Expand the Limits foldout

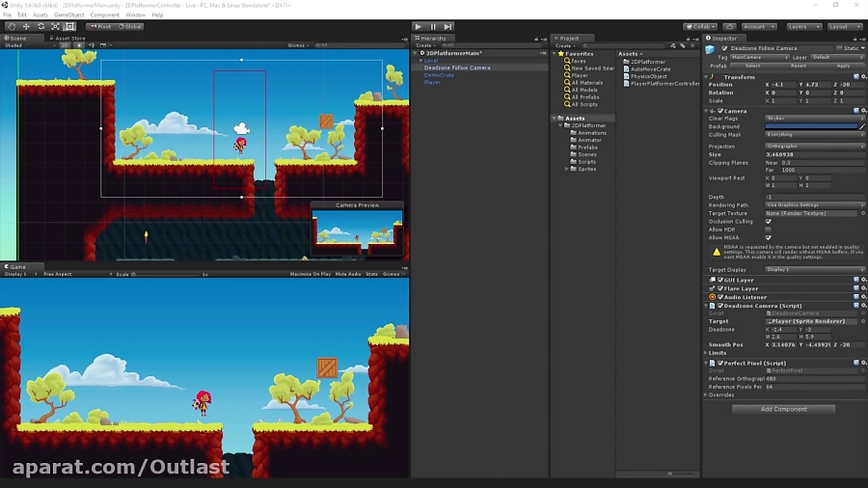pyautogui.click(x=706, y=353)
